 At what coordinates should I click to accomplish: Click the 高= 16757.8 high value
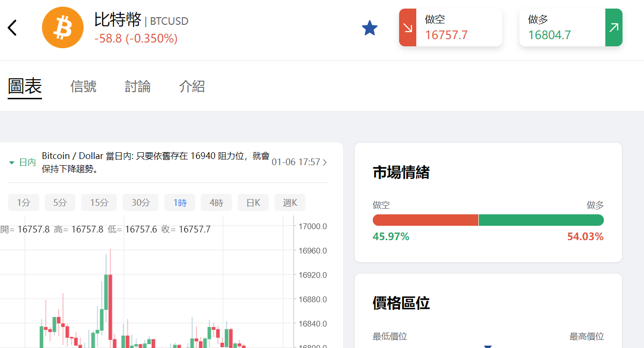[79, 230]
